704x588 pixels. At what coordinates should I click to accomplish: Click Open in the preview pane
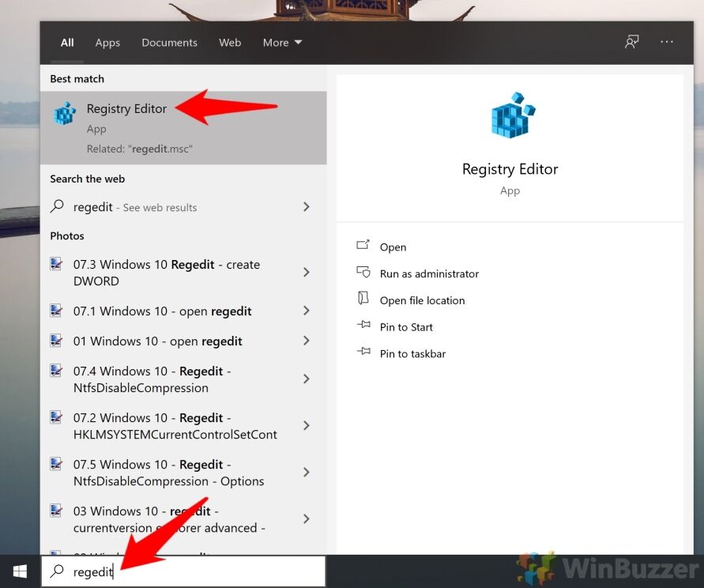coord(393,247)
